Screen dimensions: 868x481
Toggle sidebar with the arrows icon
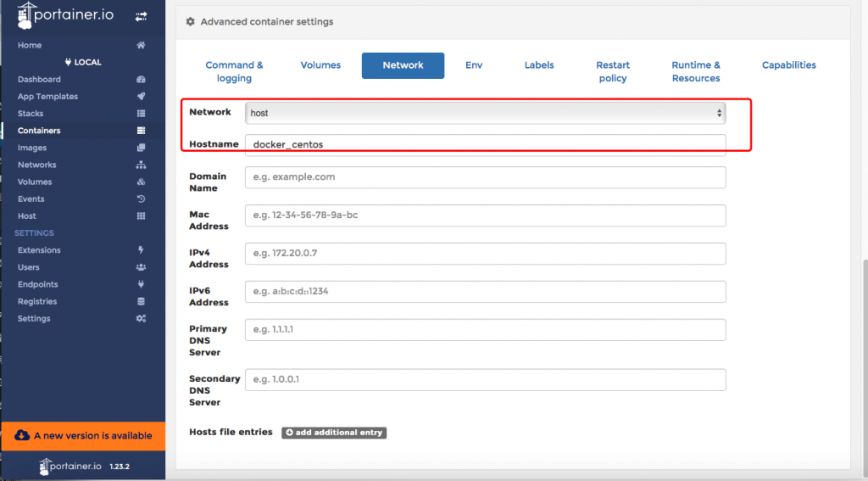pyautogui.click(x=141, y=15)
